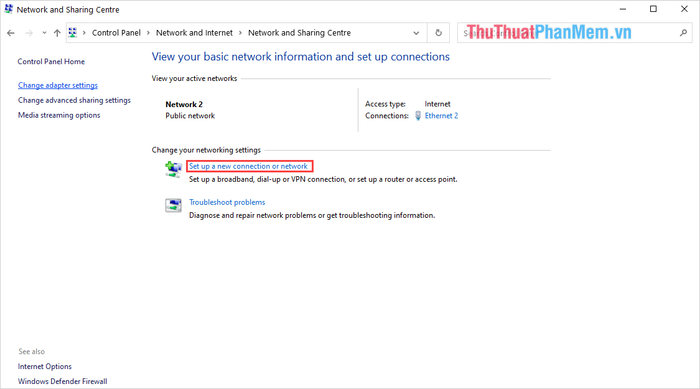Open Troubleshoot problems link
This screenshot has width=700, height=389.
point(227,202)
